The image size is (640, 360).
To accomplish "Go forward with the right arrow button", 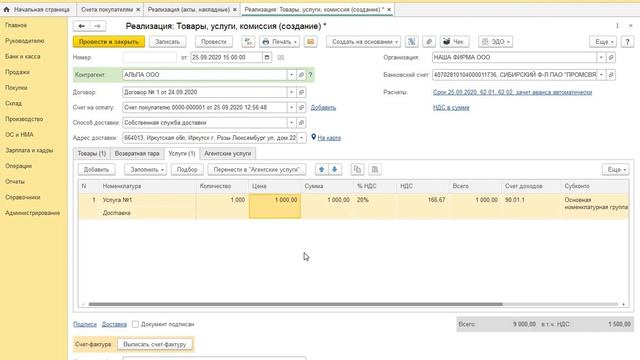I will (97, 26).
